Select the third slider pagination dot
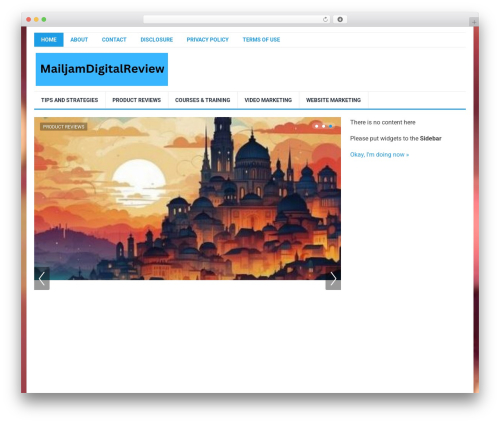This screenshot has height=423, width=500. [x=330, y=126]
